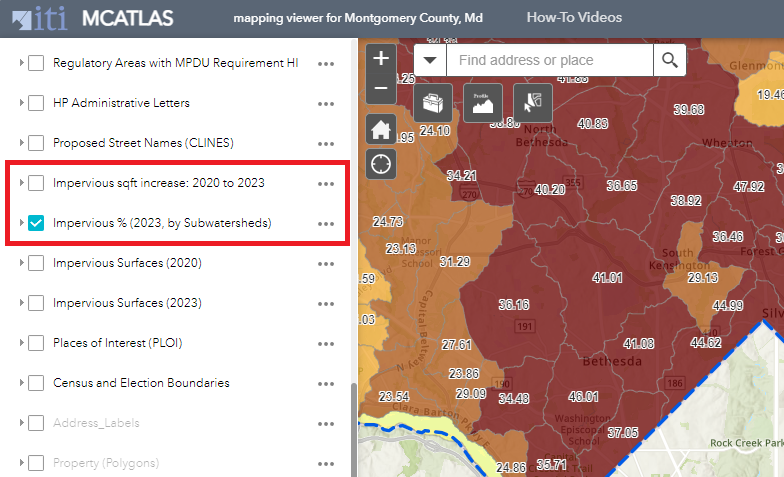
Task: Click the find my location button
Action: [x=380, y=163]
